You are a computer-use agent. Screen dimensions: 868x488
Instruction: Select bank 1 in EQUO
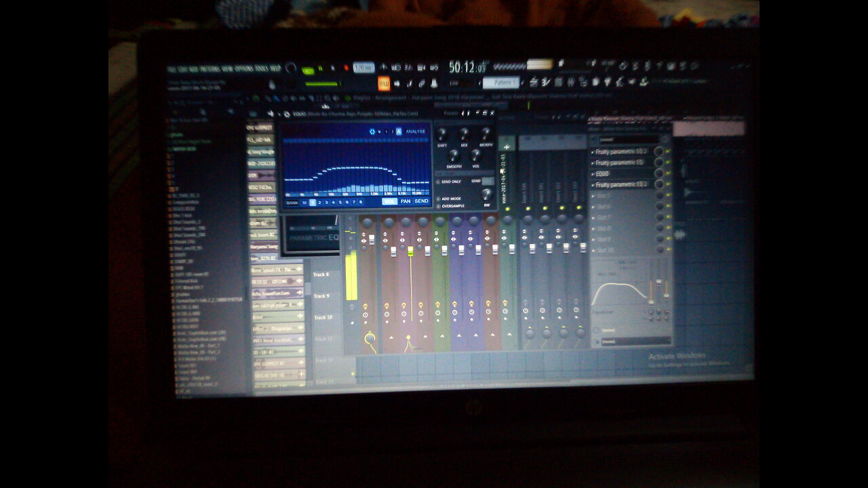tap(313, 202)
